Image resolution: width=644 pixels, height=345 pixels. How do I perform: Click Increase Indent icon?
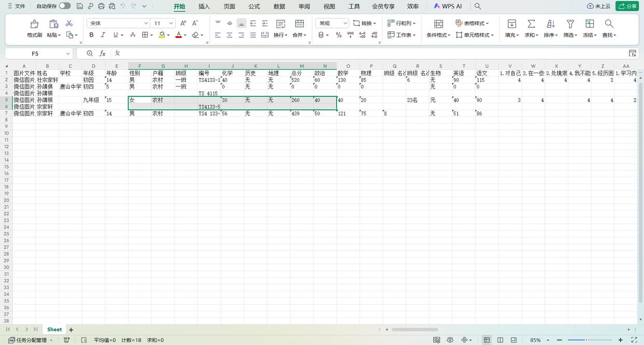[x=264, y=23]
